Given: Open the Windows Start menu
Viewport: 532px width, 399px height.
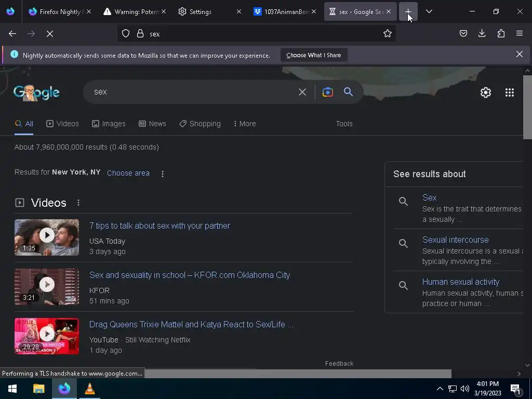Looking at the screenshot, I should click(x=12, y=389).
